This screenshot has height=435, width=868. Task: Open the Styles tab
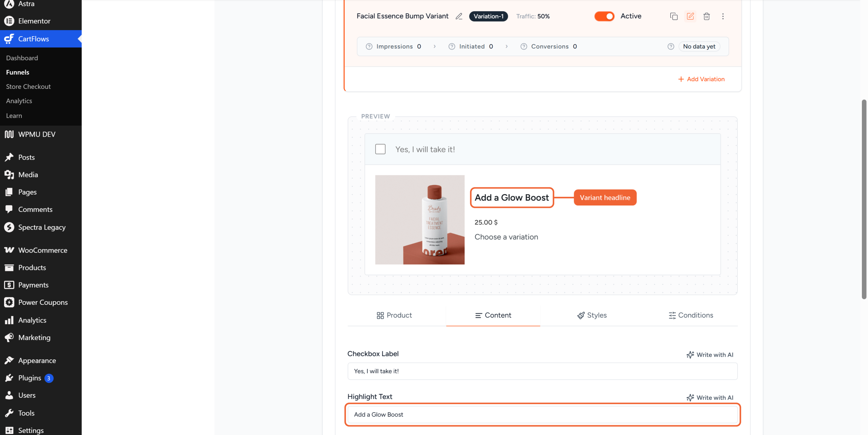[x=592, y=315]
